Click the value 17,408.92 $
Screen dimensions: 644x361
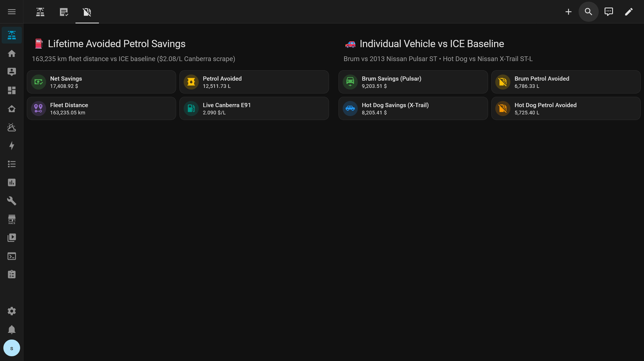64,86
